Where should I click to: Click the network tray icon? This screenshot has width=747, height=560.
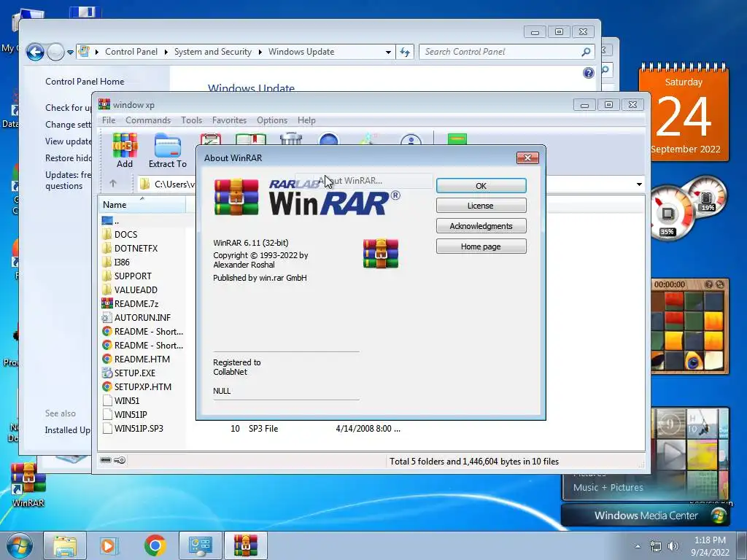[656, 546]
